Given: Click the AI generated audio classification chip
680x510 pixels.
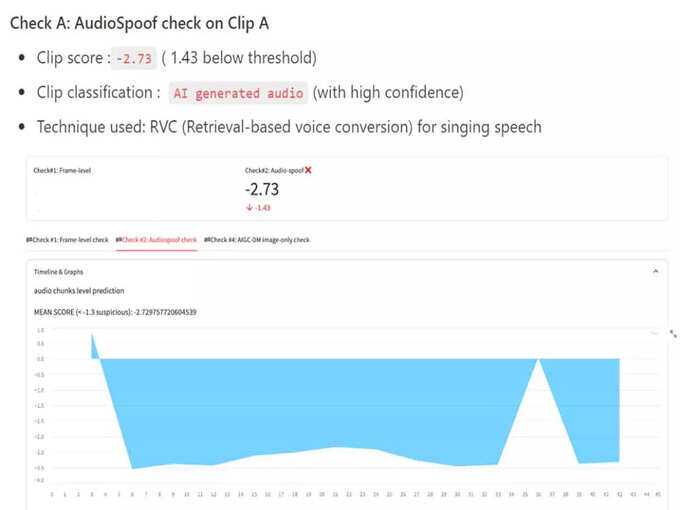Looking at the screenshot, I should [238, 93].
